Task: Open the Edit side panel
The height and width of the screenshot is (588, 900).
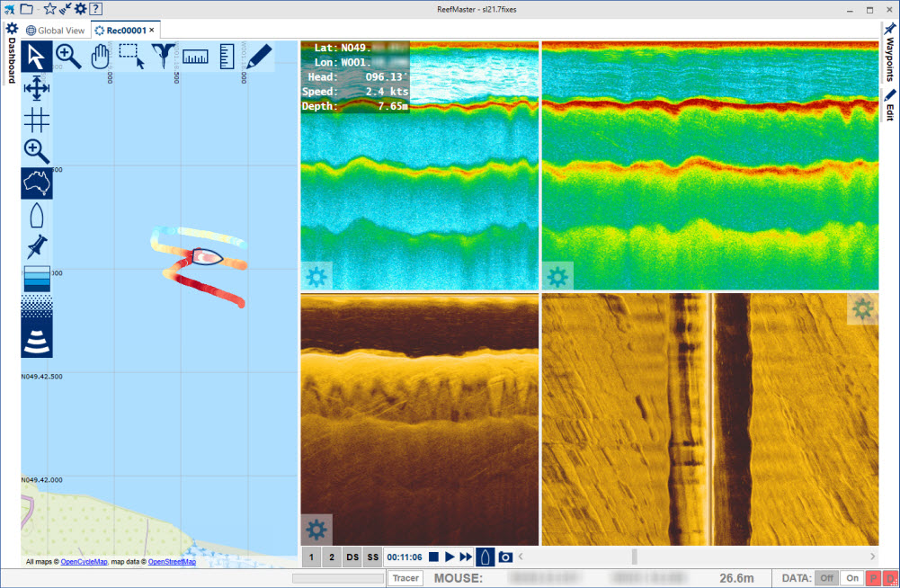Action: (890, 106)
